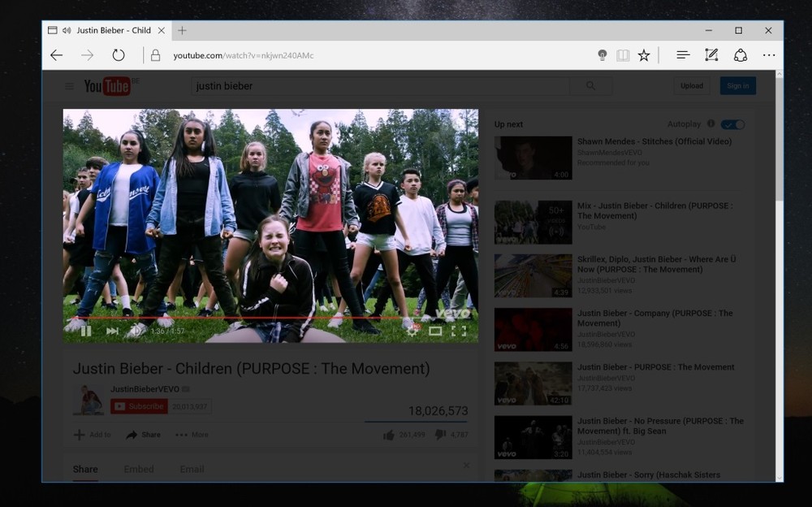
Task: Pause the video with the player pause button
Action: coord(86,331)
